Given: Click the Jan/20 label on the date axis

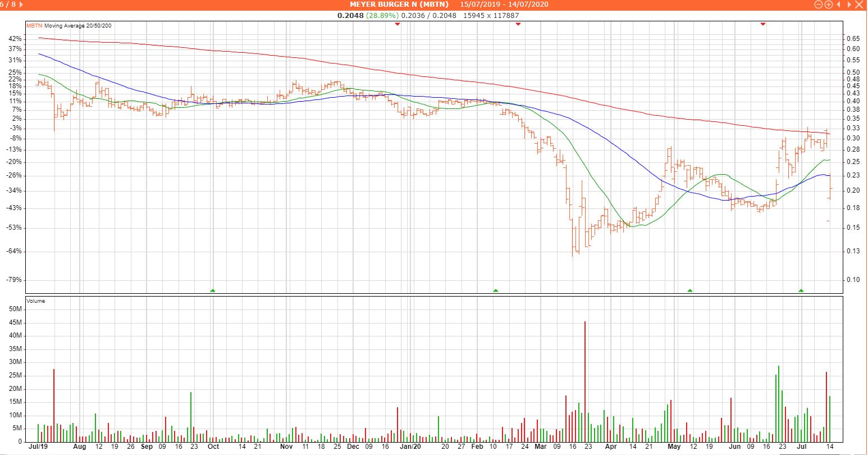Looking at the screenshot, I should point(410,447).
